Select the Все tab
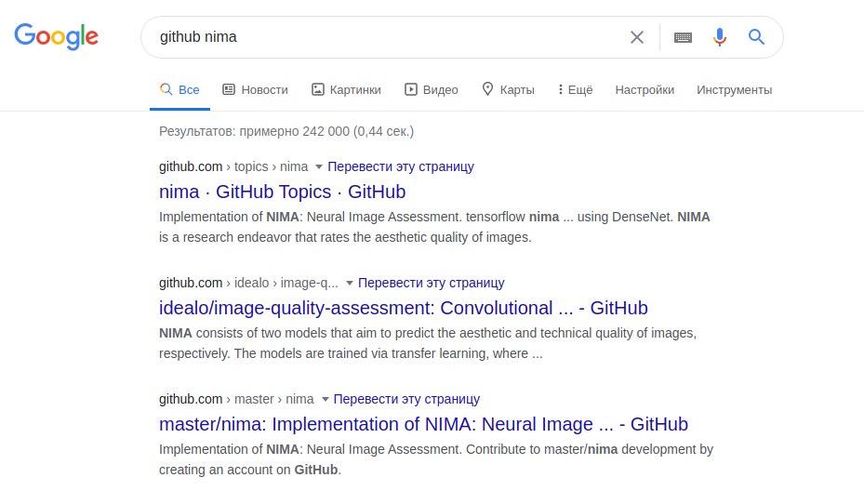Screen dimensions: 864x504 [179, 90]
